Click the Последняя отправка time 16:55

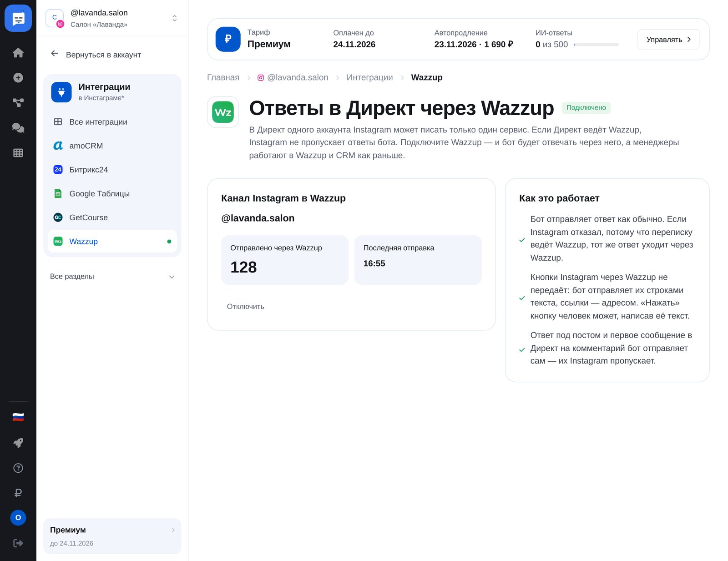[374, 263]
